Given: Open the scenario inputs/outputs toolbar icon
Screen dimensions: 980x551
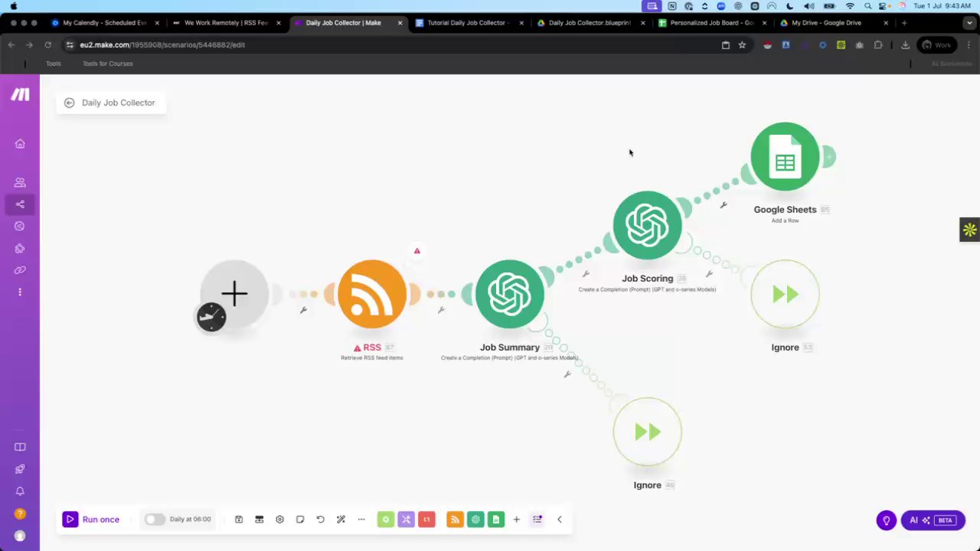Looking at the screenshot, I should (x=260, y=520).
